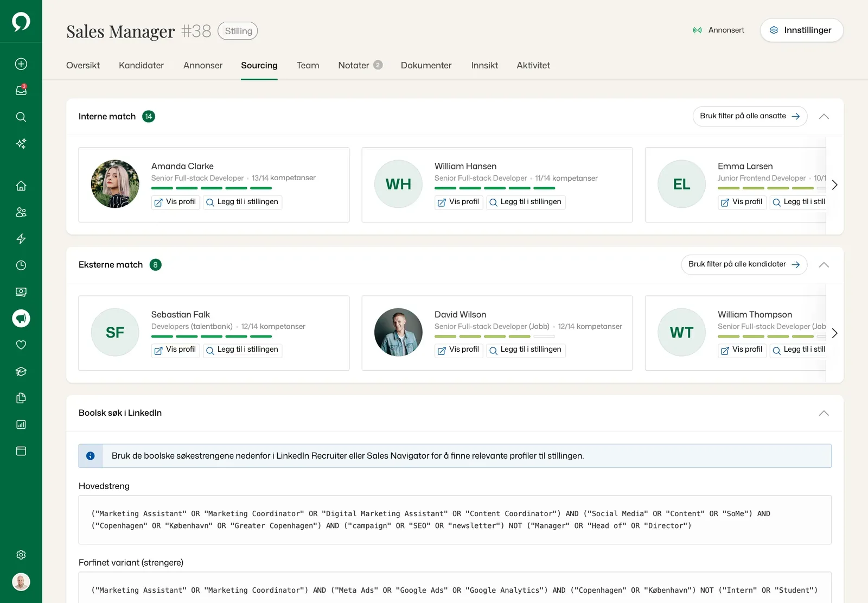Go to home icon in sidebar
The width and height of the screenshot is (868, 603).
point(21,186)
